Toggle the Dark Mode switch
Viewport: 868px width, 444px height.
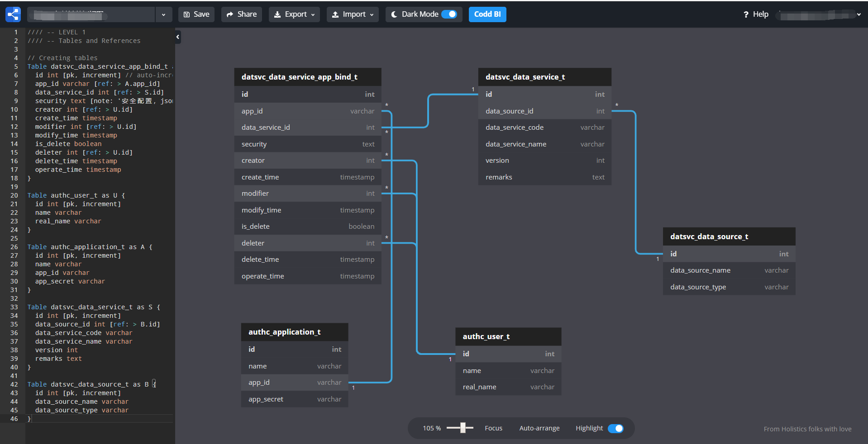(449, 14)
